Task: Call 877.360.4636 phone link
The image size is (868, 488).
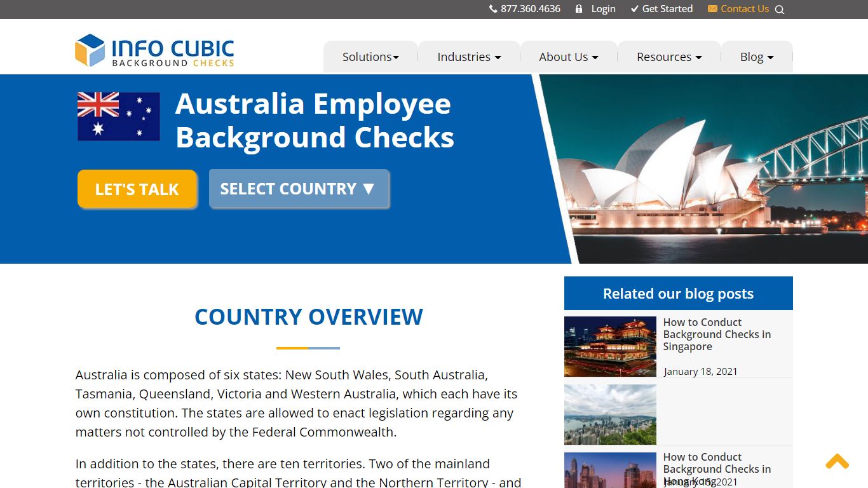Action: tap(531, 9)
